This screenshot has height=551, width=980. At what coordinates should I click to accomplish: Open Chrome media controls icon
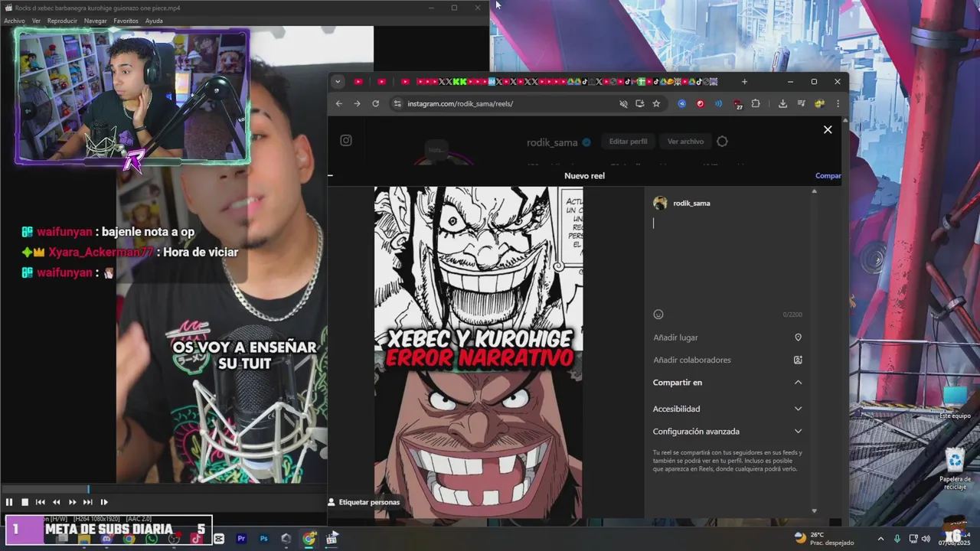pos(801,103)
